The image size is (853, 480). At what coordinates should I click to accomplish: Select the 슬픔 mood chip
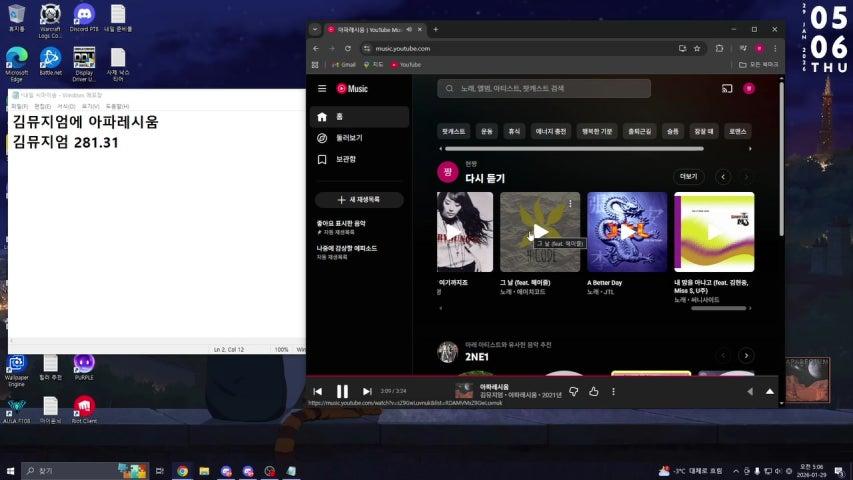673,131
